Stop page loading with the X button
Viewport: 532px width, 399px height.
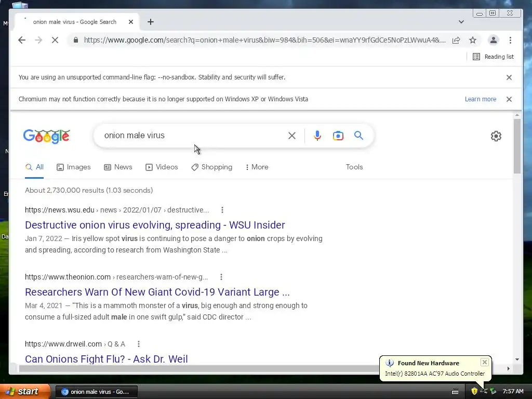(x=55, y=40)
